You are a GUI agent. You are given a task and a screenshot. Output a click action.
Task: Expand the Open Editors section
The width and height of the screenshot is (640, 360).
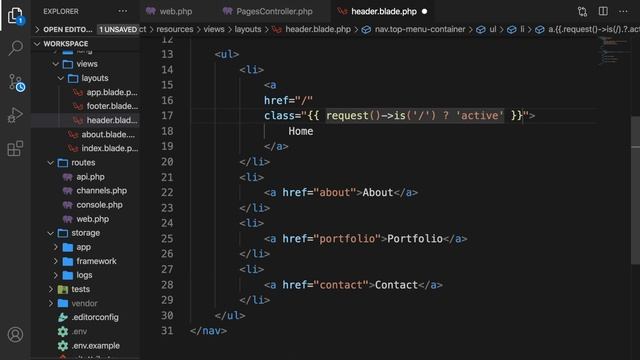(67, 29)
